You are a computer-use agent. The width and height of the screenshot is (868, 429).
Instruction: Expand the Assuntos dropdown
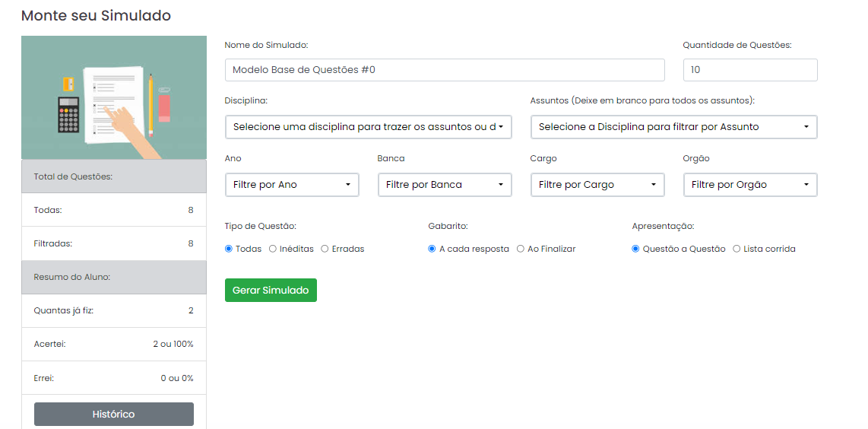(673, 127)
